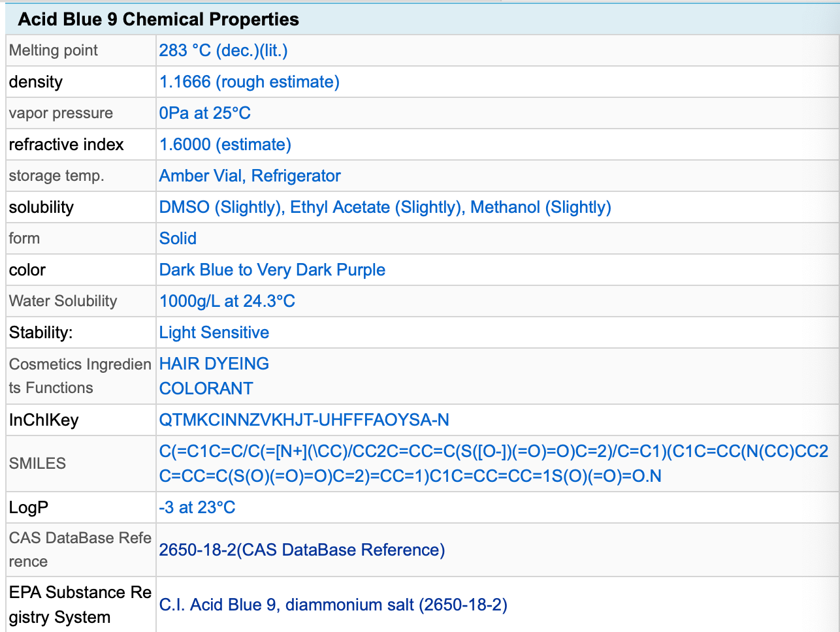Viewport: 840px width, 632px height.
Task: Select the HAIR DYEING cosmetics function
Action: pos(214,364)
